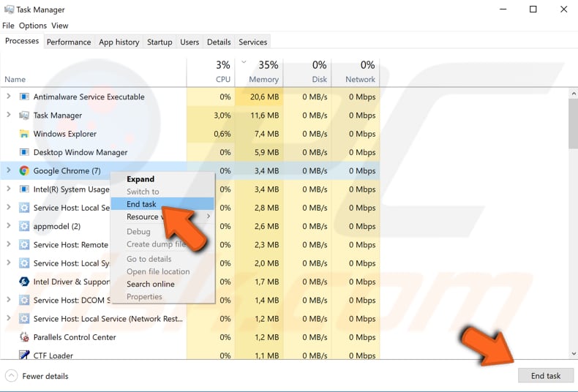Click the appmodel (2) gear icon

click(x=24, y=226)
